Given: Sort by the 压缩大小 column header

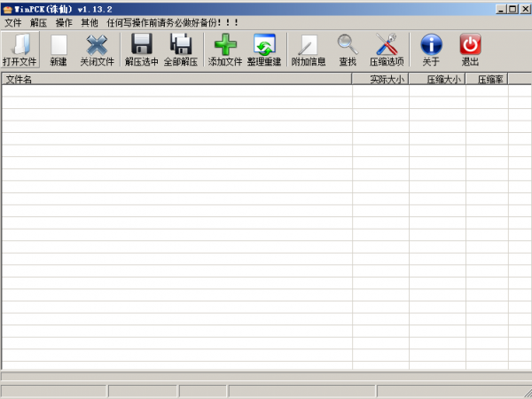Looking at the screenshot, I should 437,79.
